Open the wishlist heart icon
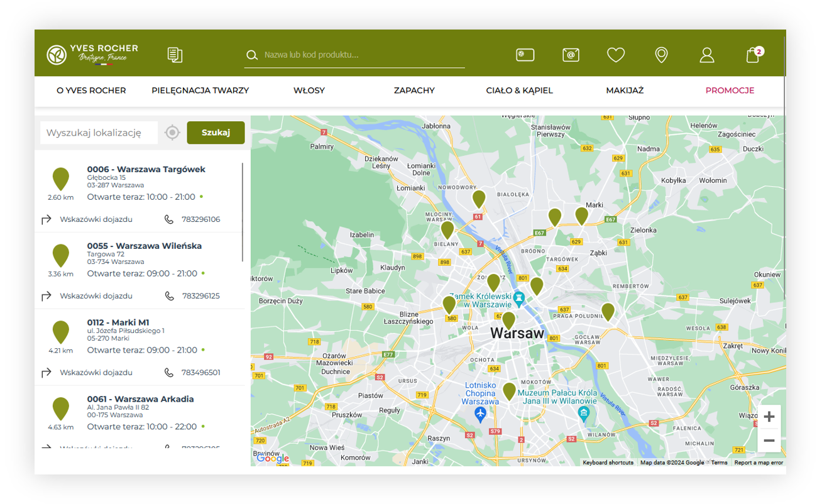Image resolution: width=822 pixels, height=504 pixels. coord(616,55)
